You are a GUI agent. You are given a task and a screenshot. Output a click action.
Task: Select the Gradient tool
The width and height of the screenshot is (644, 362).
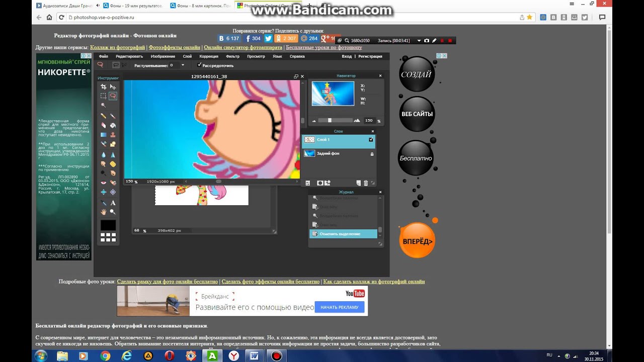coord(104,135)
